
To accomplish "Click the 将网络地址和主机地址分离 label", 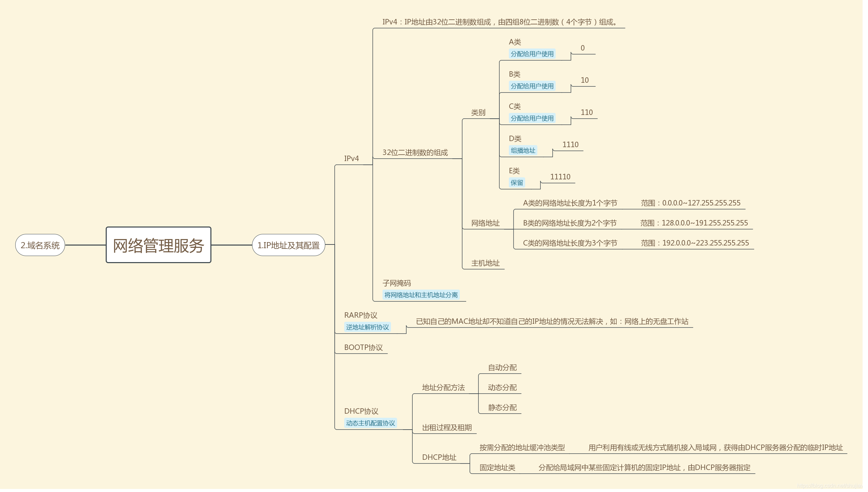I will tap(421, 295).
